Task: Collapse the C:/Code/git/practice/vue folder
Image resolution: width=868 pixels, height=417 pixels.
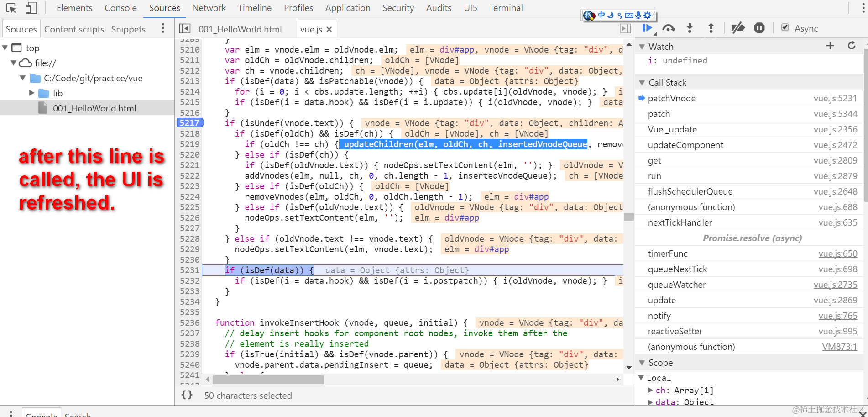Action: pos(22,78)
